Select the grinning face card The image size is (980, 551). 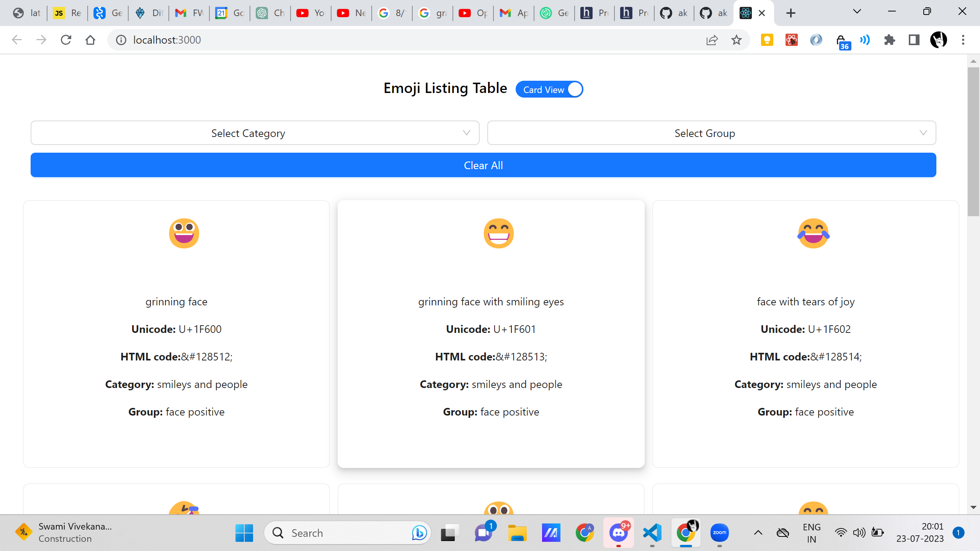point(176,334)
